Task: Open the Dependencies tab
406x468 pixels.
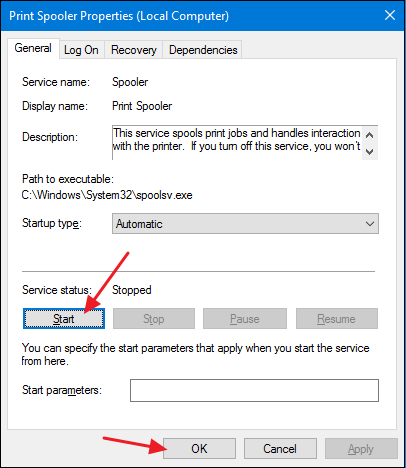Action: point(203,50)
